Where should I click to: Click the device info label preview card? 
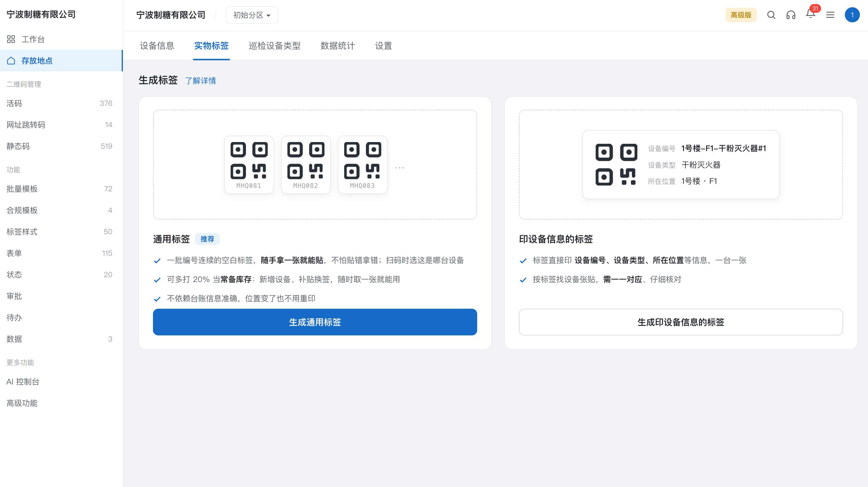coord(681,165)
